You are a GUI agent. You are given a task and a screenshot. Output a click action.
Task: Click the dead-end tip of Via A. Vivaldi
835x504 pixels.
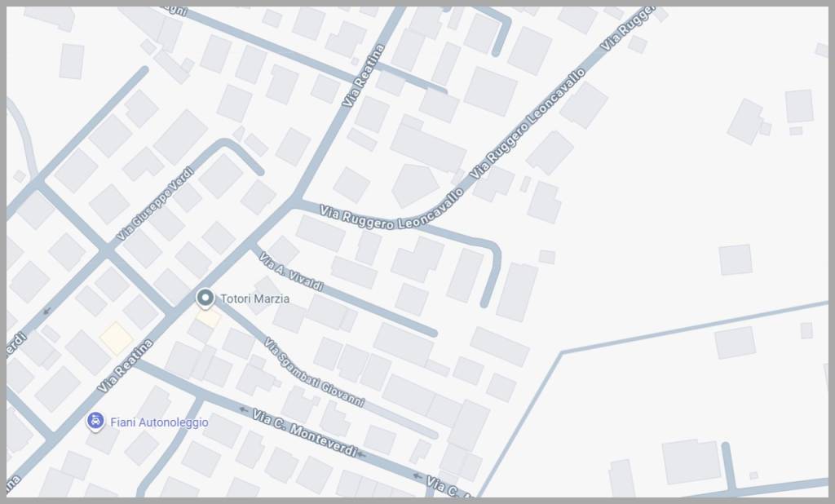click(432, 332)
